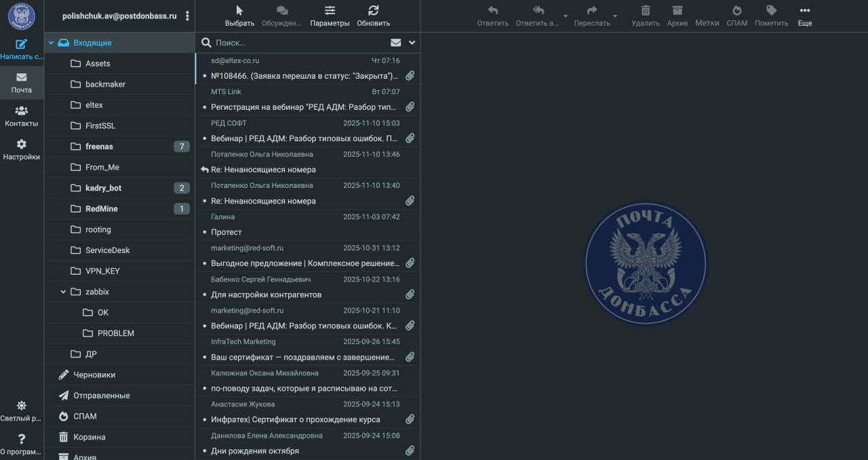Click the Delete (Удалить) trash icon
The height and width of the screenshot is (460, 868).
(x=645, y=11)
